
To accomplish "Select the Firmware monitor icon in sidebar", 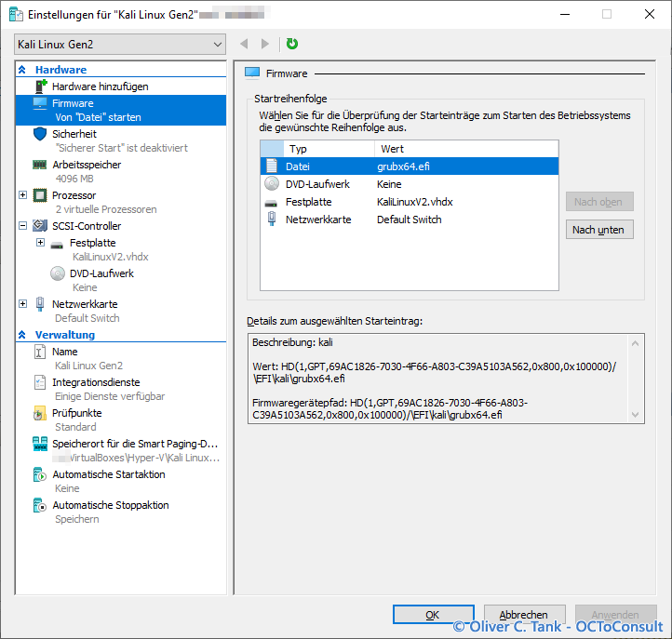I will point(40,103).
